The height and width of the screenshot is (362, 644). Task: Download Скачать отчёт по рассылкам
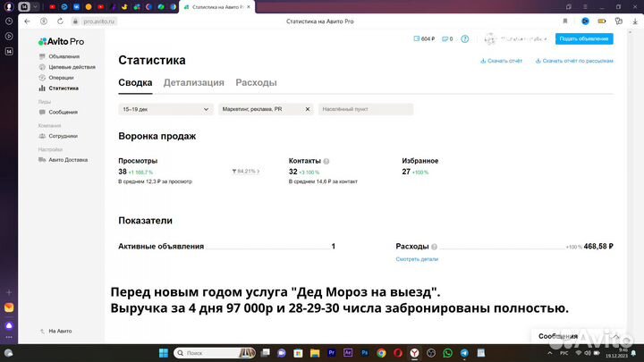(574, 61)
